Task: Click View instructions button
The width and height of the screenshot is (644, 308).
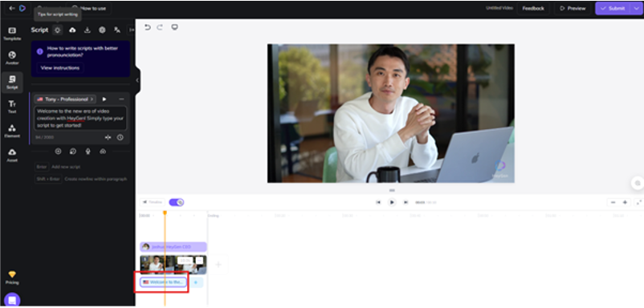Action: [60, 67]
